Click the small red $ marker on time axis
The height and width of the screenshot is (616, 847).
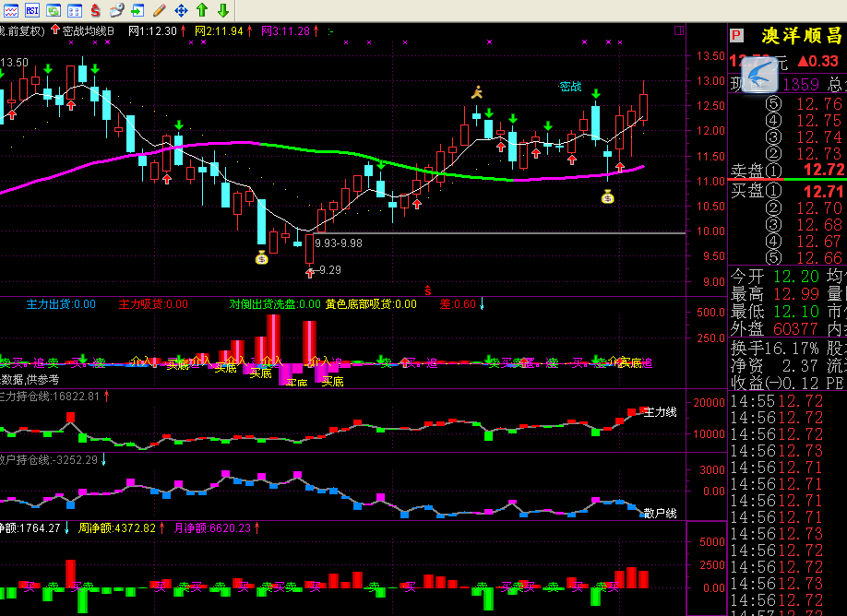(428, 291)
